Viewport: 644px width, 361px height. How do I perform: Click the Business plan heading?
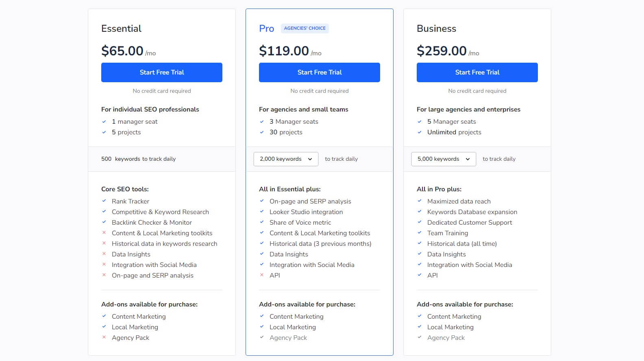436,28
